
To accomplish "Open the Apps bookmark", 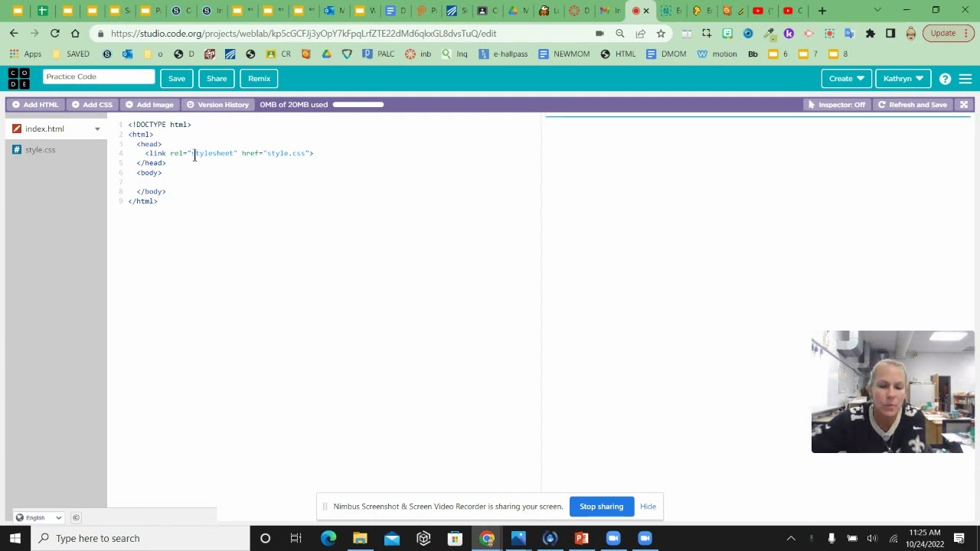I will [25, 54].
